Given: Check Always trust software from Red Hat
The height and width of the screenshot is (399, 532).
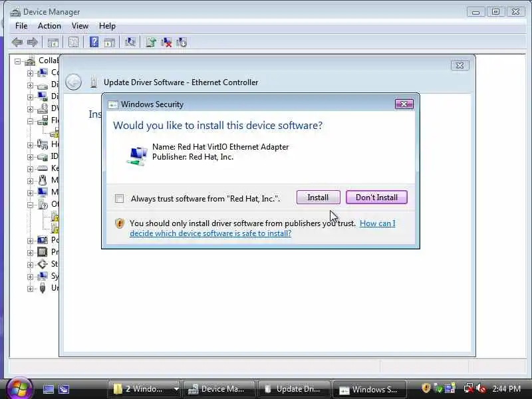Looking at the screenshot, I should tap(119, 198).
